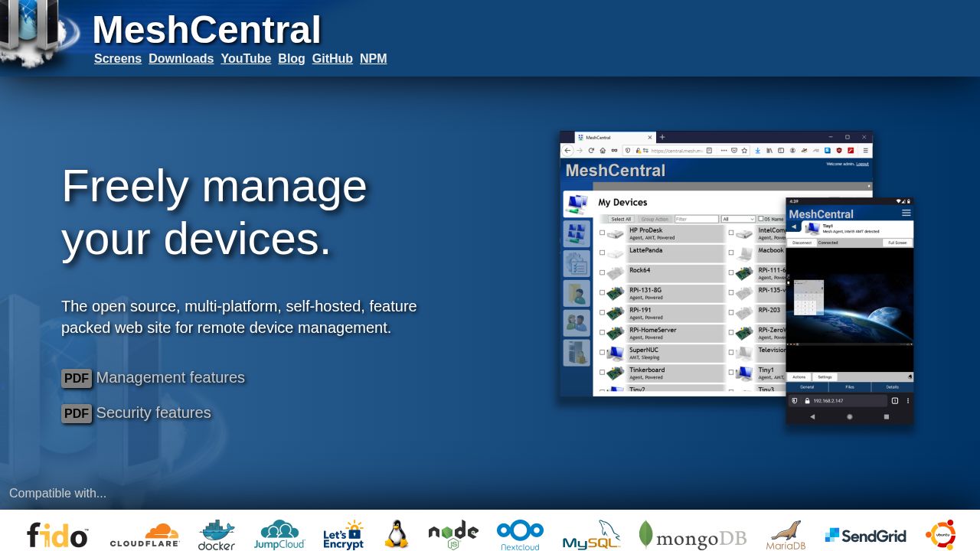
Task: Click the PDF badge beside Security features
Action: (x=77, y=413)
